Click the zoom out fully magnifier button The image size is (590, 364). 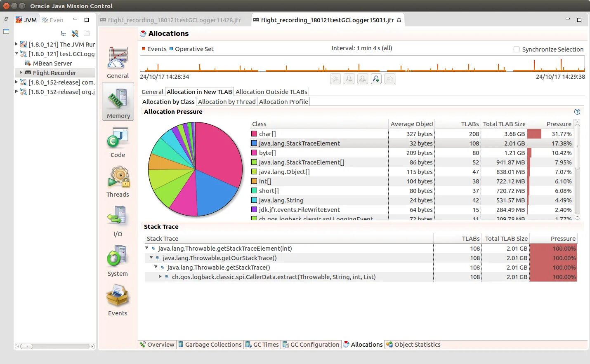click(363, 79)
